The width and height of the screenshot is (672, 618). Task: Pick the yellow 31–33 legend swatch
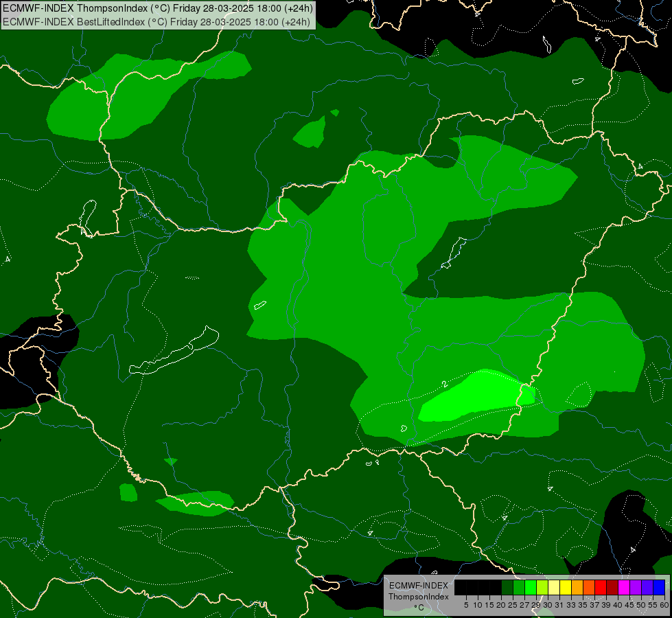(566, 587)
